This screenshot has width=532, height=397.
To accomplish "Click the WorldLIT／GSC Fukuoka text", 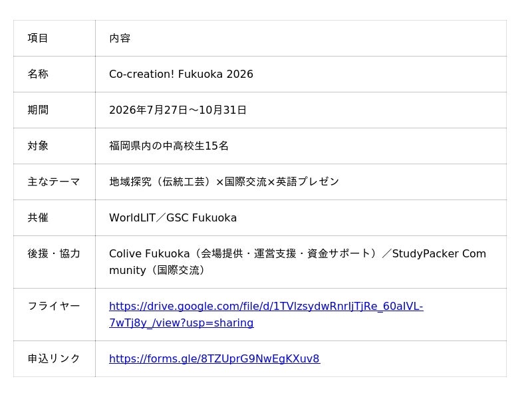I will (173, 217).
